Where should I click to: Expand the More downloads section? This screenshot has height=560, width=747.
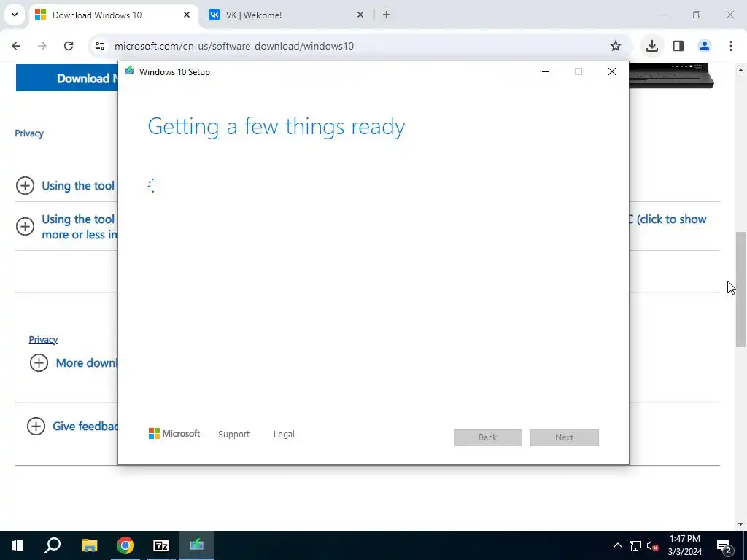(39, 363)
